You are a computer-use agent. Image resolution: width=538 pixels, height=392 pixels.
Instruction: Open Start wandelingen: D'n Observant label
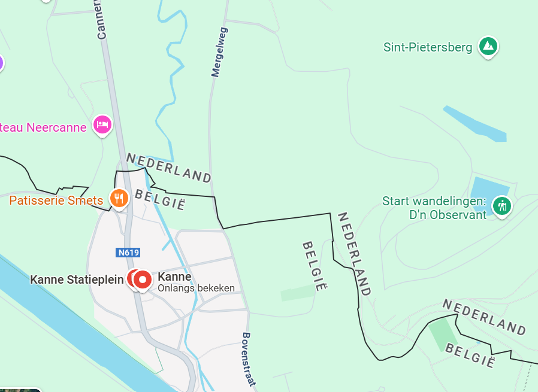tap(435, 208)
